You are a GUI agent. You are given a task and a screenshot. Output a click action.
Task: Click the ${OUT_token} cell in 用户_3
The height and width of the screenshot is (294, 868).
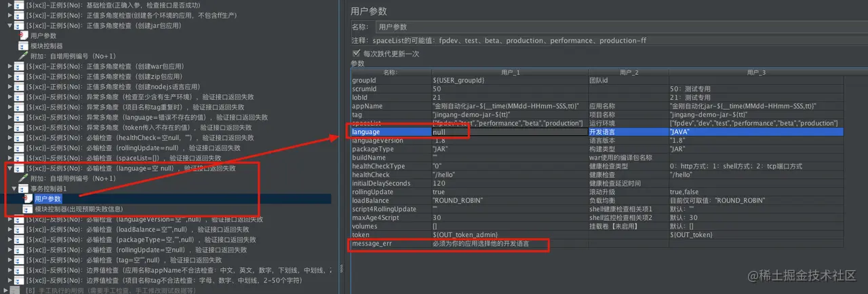pyautogui.click(x=755, y=234)
